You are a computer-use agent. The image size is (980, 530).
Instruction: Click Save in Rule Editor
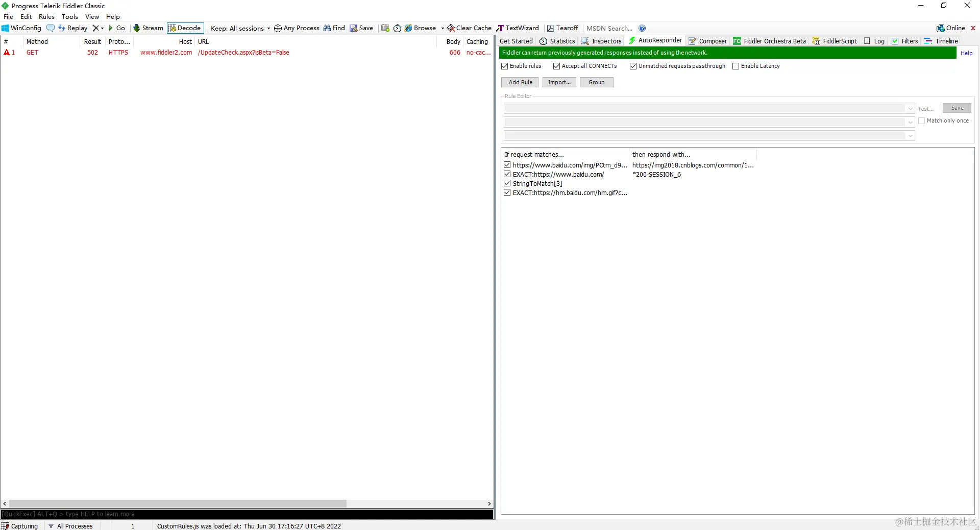(x=957, y=108)
